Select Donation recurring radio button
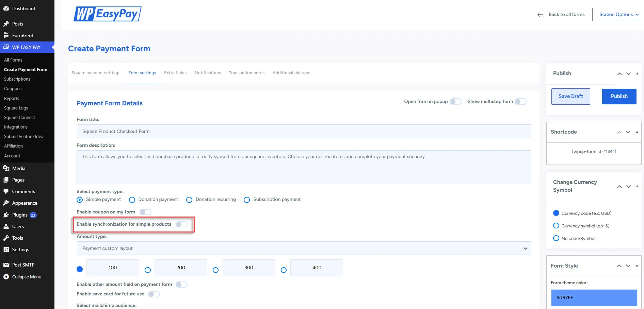Viewport: 644px width, 309px height. point(189,200)
